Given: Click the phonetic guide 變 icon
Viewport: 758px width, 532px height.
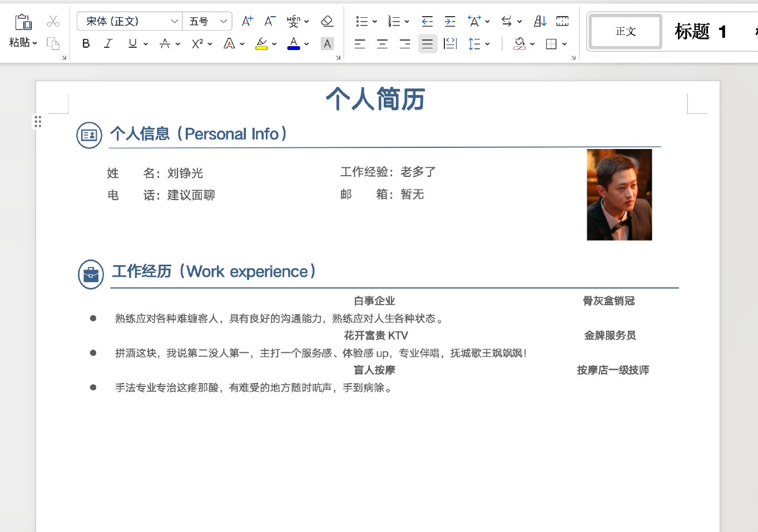Looking at the screenshot, I should click(x=293, y=21).
